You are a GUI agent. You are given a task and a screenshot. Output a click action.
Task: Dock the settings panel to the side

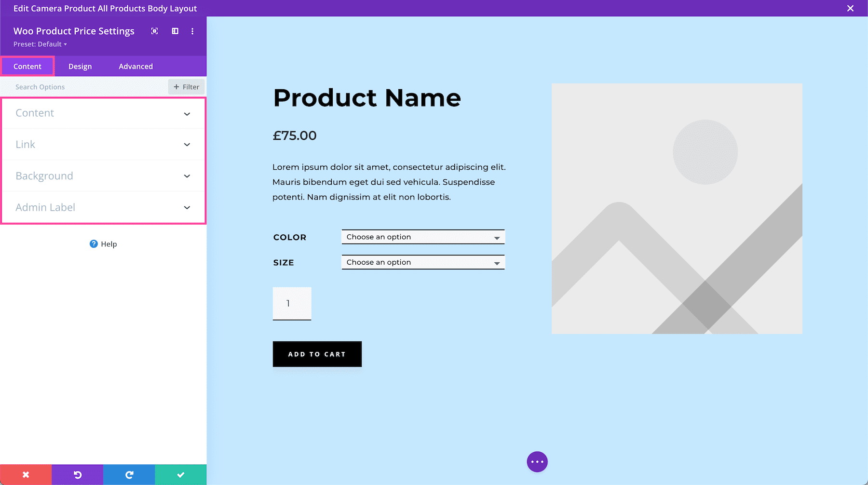click(x=175, y=31)
